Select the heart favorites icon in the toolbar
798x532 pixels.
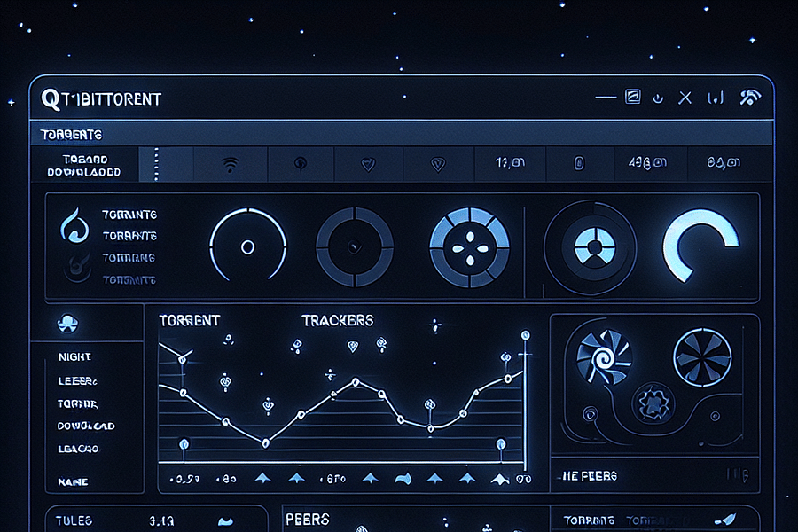pos(369,163)
